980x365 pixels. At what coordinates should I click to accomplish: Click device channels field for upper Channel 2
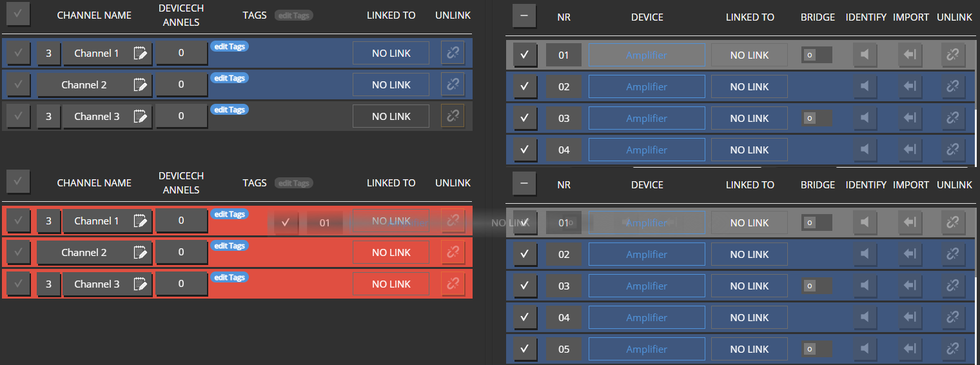click(181, 84)
